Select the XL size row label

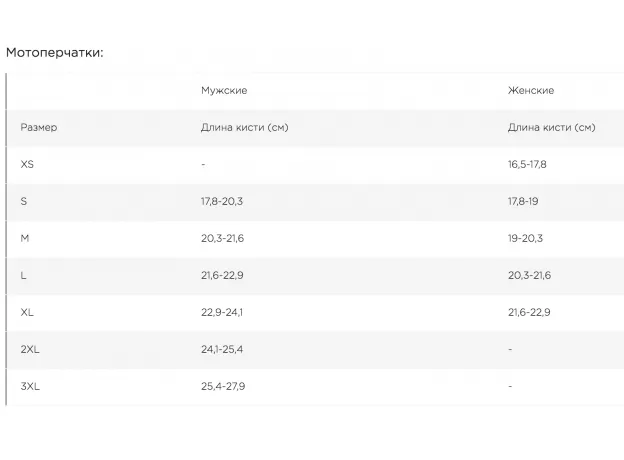(27, 312)
